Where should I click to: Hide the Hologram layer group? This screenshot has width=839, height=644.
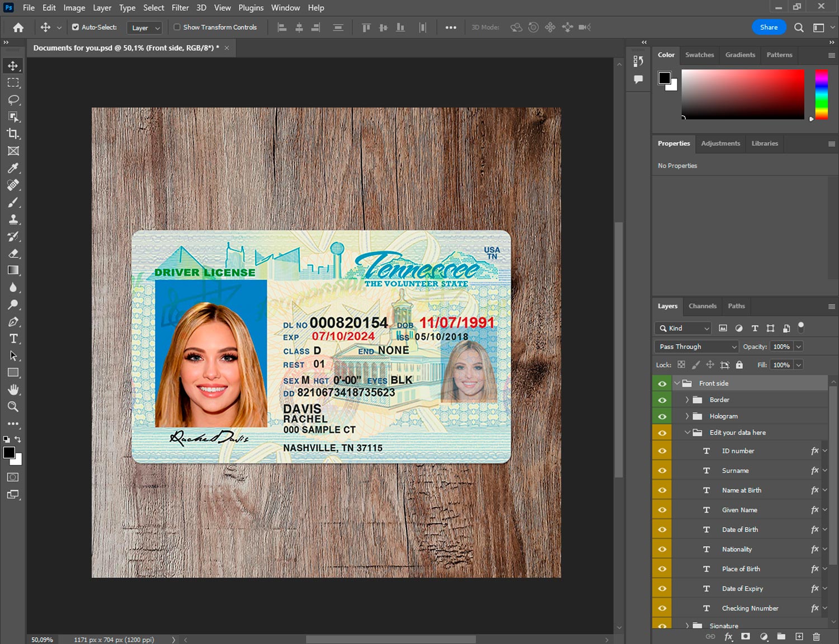[662, 416]
